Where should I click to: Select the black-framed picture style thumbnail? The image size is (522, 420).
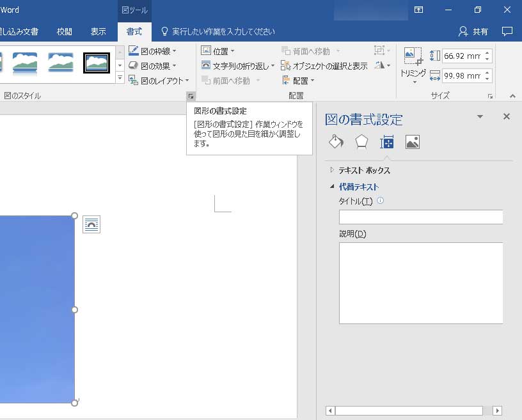pos(97,62)
